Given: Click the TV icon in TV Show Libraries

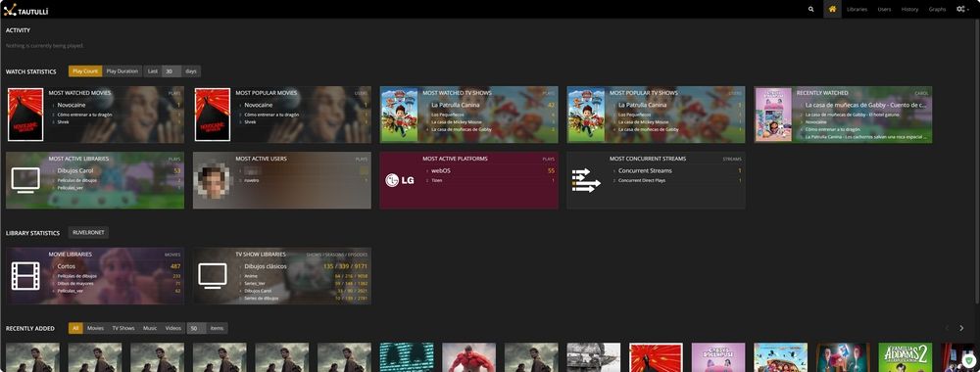Looking at the screenshot, I should pos(213,276).
